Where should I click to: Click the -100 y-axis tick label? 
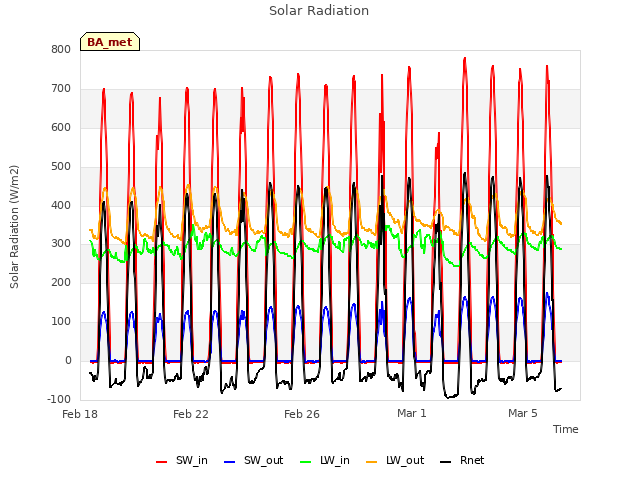pyautogui.click(x=59, y=399)
